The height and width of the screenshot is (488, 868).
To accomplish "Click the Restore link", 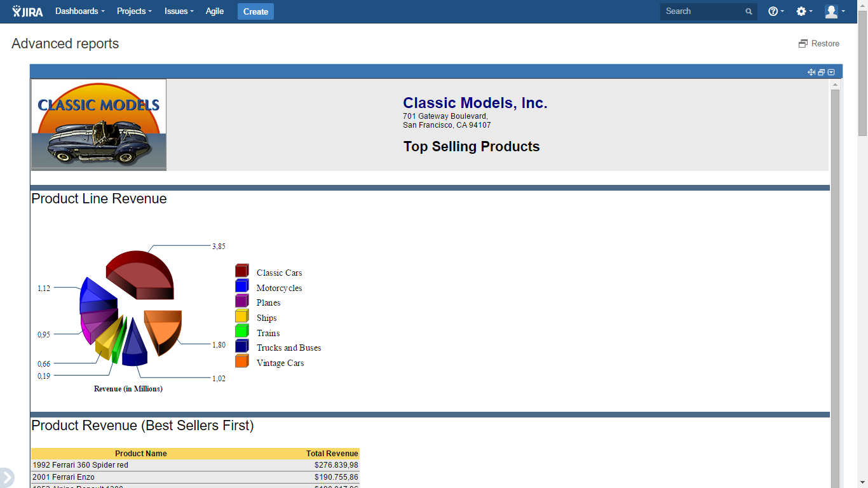I will (819, 44).
